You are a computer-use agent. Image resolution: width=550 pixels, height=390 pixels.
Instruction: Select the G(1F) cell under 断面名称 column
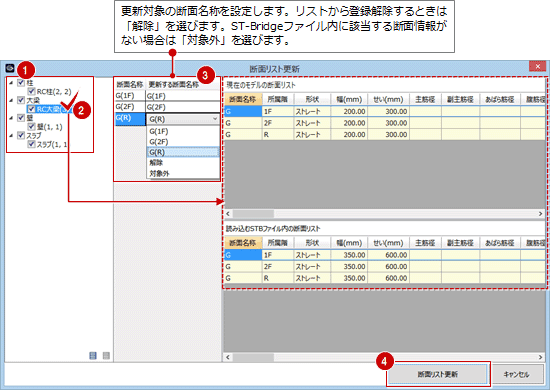[x=130, y=96]
